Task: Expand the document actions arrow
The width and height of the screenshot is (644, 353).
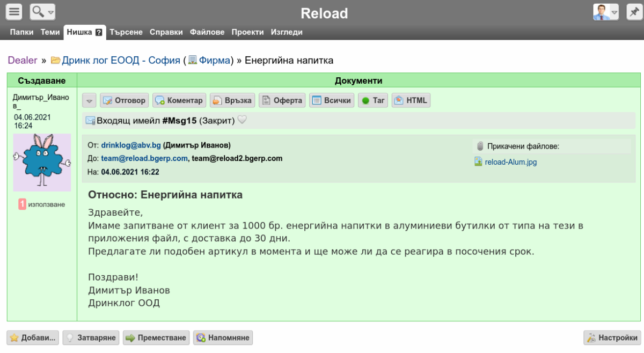Action: tap(90, 101)
